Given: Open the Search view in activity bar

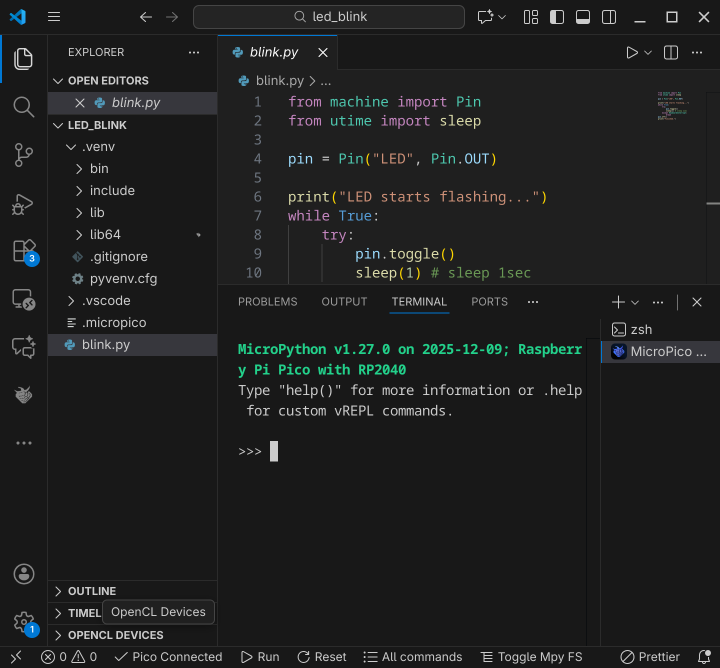Looking at the screenshot, I should 23,106.
